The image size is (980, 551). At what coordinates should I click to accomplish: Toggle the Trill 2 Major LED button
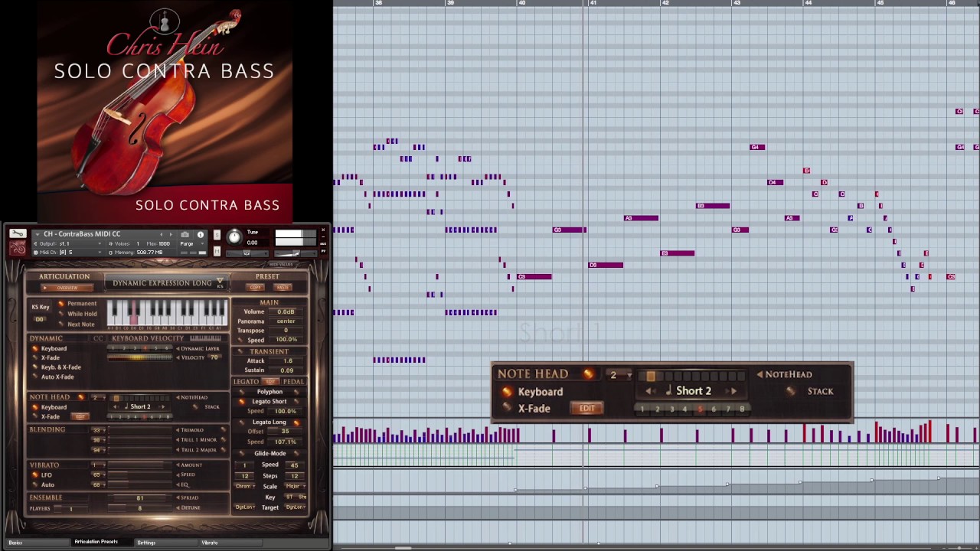point(224,450)
